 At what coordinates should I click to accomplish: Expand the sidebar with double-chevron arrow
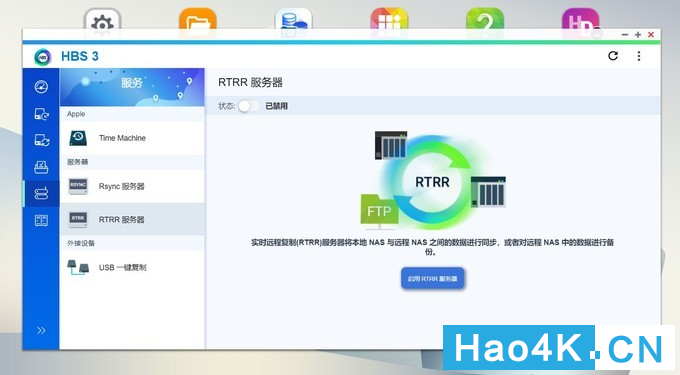click(41, 331)
